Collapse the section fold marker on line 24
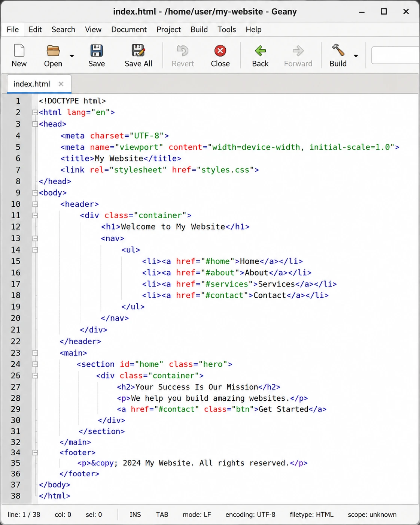 pos(35,364)
